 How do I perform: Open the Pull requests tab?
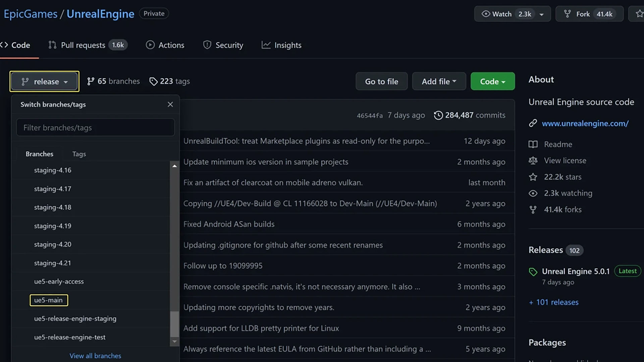point(83,45)
